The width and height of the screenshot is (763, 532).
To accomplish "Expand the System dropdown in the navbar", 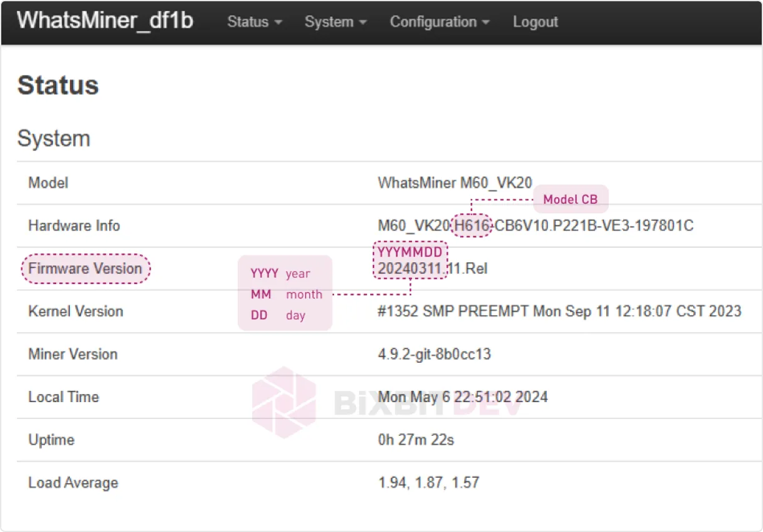I will [x=335, y=22].
